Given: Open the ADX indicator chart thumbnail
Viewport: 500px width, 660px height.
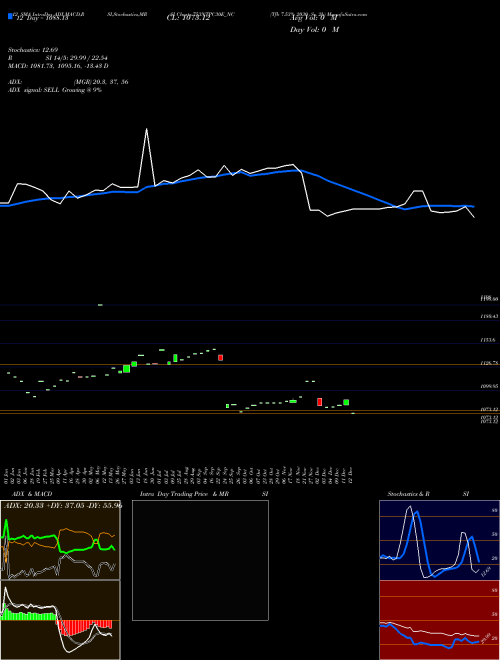Looking at the screenshot, I should coord(60,540).
